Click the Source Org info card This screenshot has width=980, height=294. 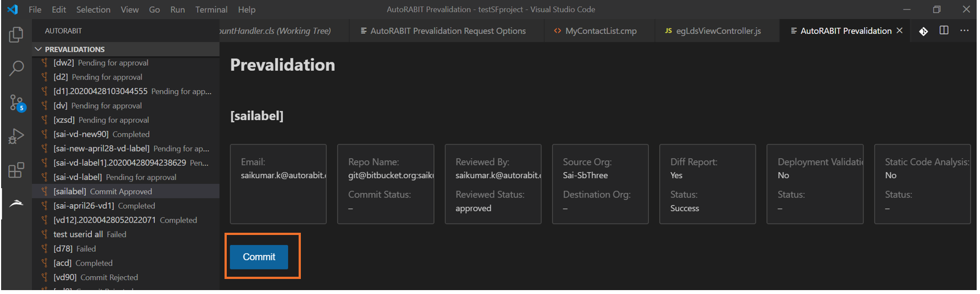pyautogui.click(x=600, y=184)
